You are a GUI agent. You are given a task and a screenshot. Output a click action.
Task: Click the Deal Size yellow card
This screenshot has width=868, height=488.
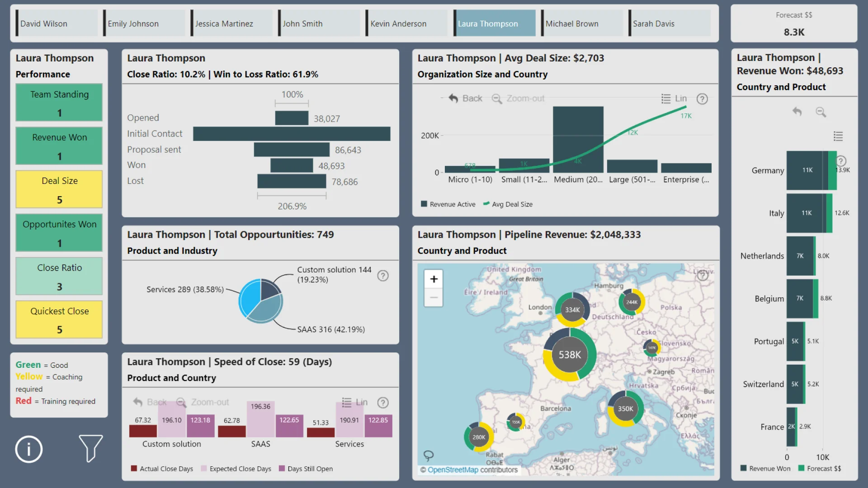tap(59, 189)
